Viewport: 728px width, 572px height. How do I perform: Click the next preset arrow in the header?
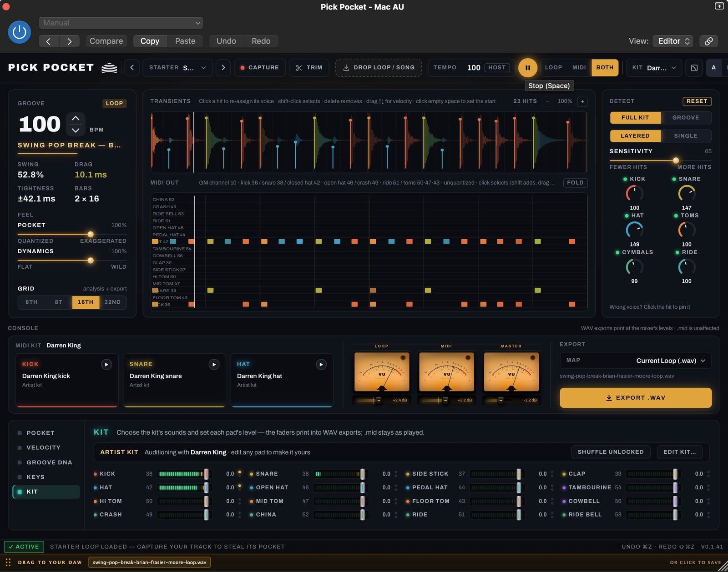pyautogui.click(x=69, y=41)
